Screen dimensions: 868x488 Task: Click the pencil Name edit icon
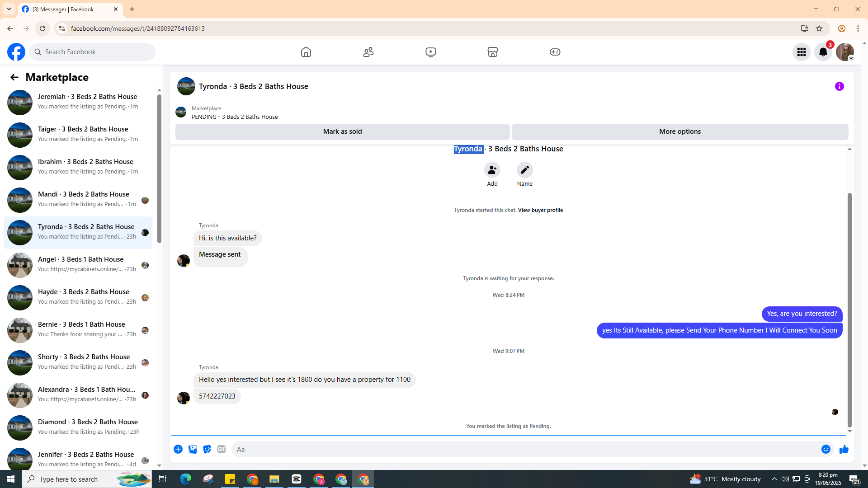(525, 170)
